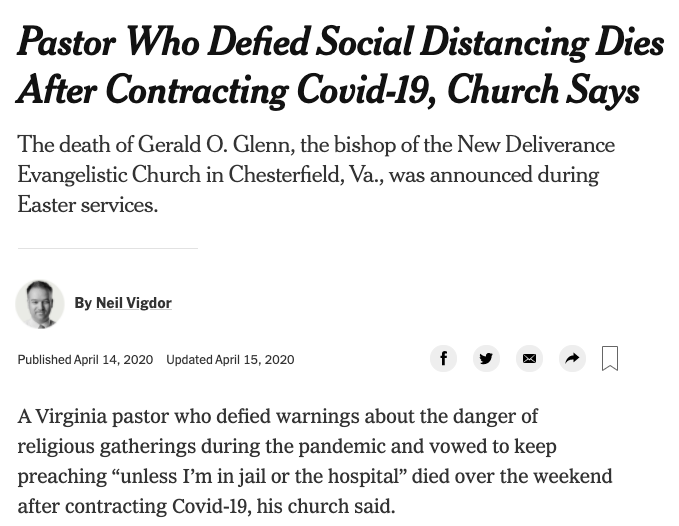
Task: Click the 'Updated April 15, 2020' date
Action: (x=230, y=360)
